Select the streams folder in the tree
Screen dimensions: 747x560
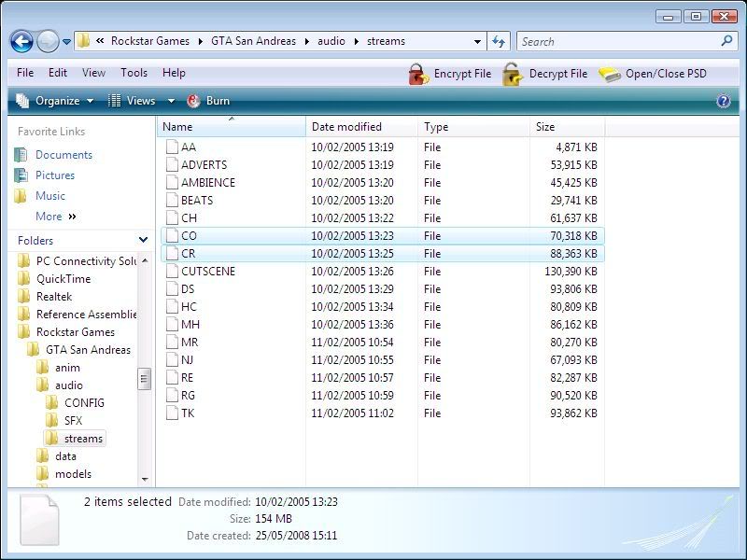pyautogui.click(x=83, y=439)
